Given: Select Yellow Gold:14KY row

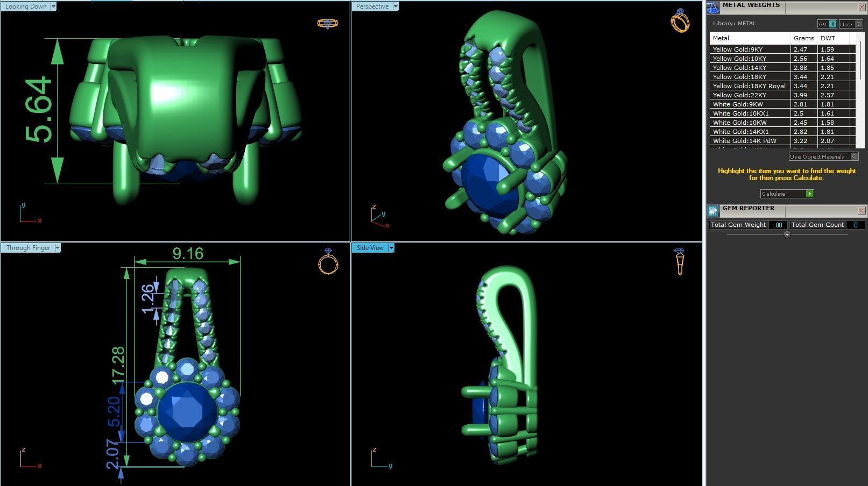Looking at the screenshot, I should coord(782,68).
